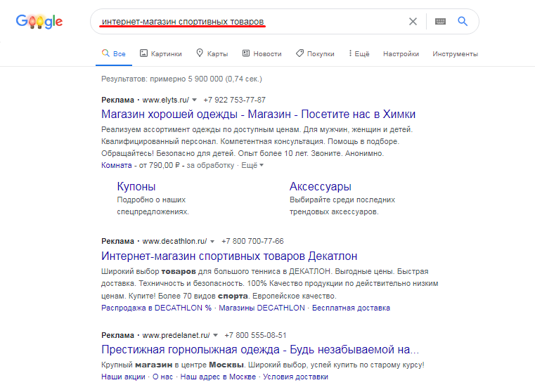Open Инструменты search tools
This screenshot has width=535, height=392.
(455, 54)
